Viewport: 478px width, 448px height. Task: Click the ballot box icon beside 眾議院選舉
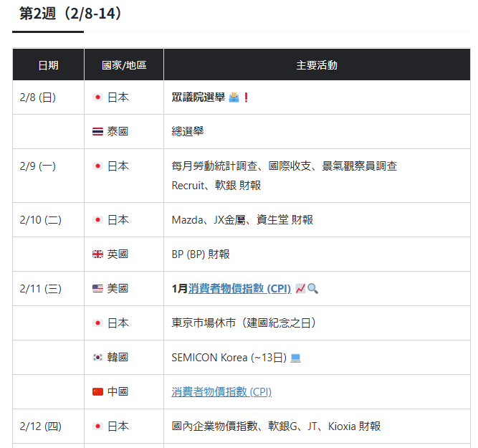coord(234,97)
